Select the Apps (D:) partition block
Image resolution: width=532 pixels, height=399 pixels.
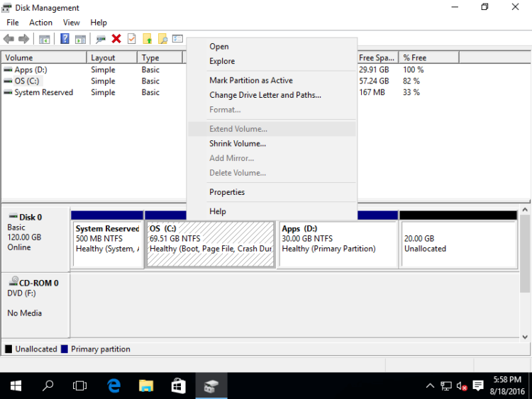click(x=338, y=243)
